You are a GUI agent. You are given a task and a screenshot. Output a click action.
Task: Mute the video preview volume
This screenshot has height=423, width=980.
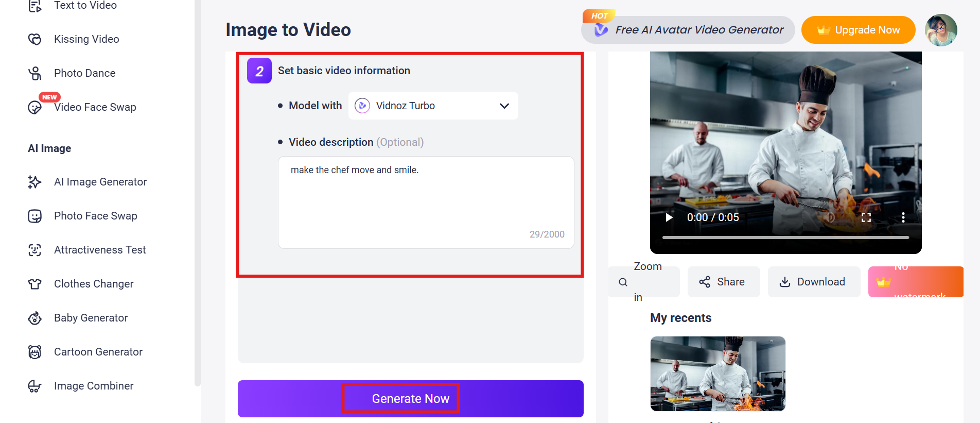click(x=829, y=217)
